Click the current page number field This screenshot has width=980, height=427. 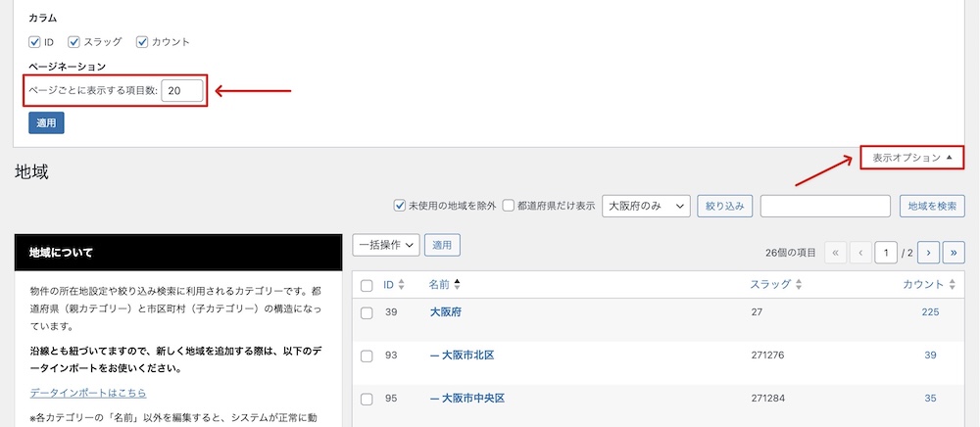[886, 253]
